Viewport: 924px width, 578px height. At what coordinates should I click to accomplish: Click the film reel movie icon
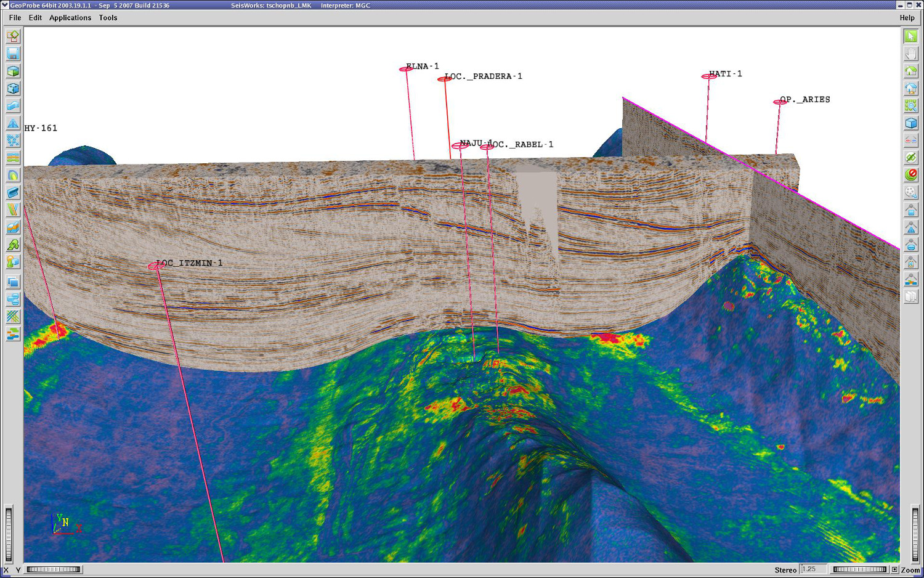tap(910, 192)
